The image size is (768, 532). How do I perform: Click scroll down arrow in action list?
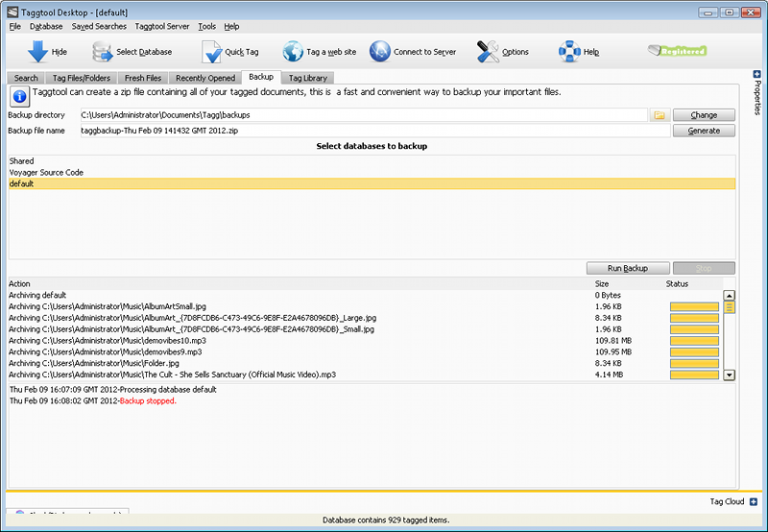[730, 375]
